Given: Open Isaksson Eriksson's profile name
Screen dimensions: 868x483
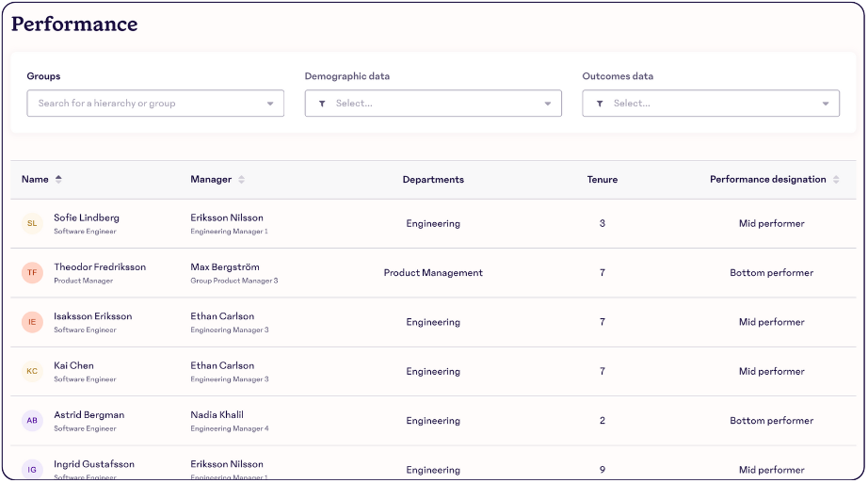Looking at the screenshot, I should (x=92, y=316).
